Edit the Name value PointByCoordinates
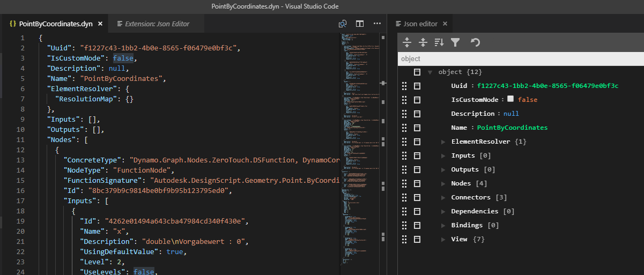The image size is (644, 275). click(x=512, y=128)
